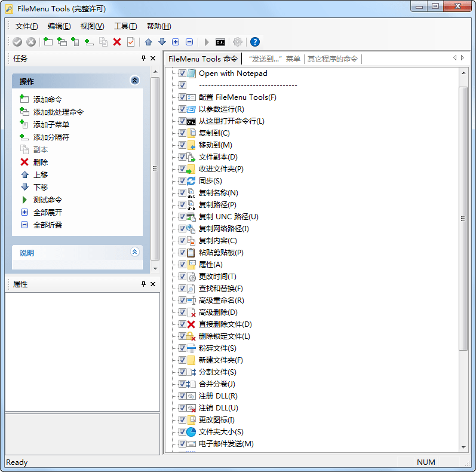476x472 pixels.
Task: Close the 任务 panel
Action: 153,58
